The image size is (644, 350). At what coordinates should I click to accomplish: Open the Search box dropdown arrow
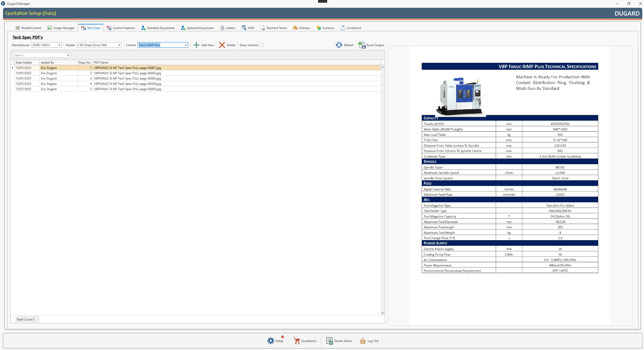[68, 55]
